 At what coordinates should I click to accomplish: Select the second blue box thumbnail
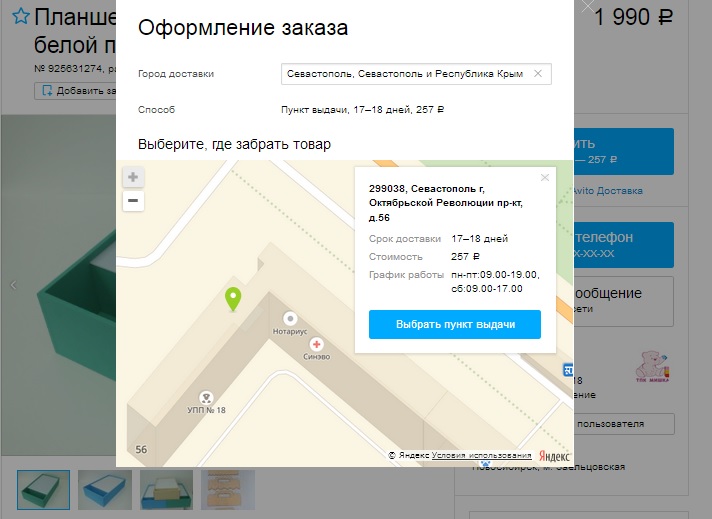[x=104, y=489]
